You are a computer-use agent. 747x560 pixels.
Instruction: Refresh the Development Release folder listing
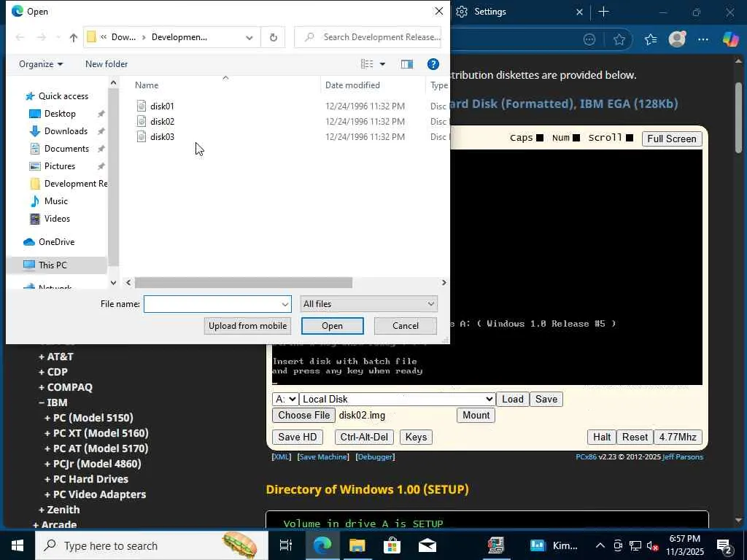[274, 37]
